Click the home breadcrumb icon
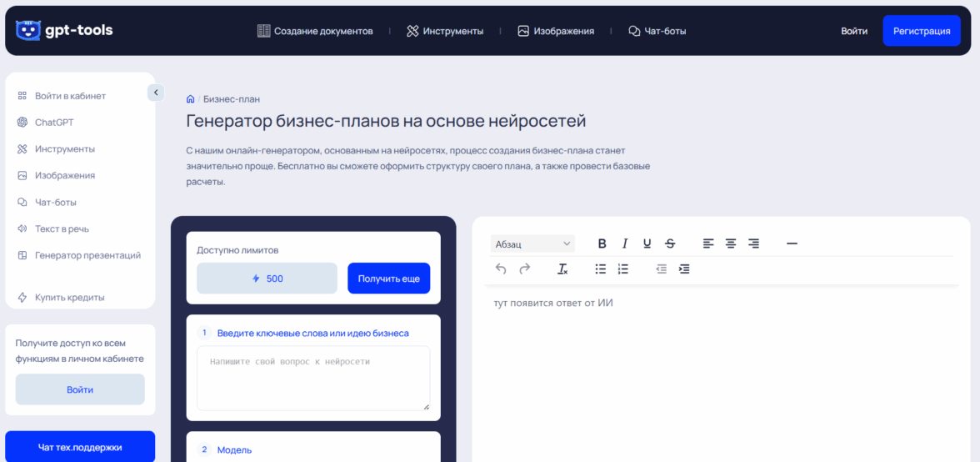The image size is (980, 462). pos(191,99)
